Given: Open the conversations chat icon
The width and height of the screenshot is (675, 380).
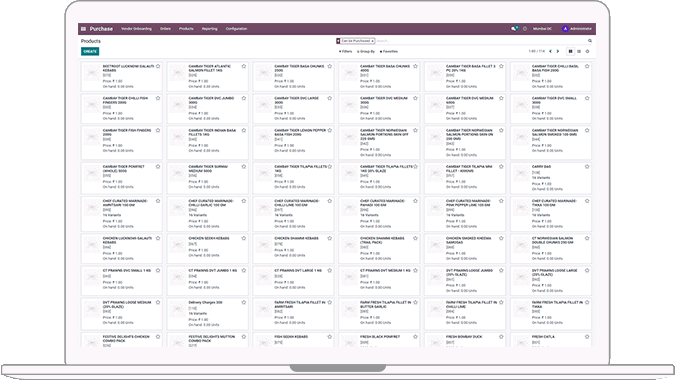Looking at the screenshot, I should coord(514,29).
